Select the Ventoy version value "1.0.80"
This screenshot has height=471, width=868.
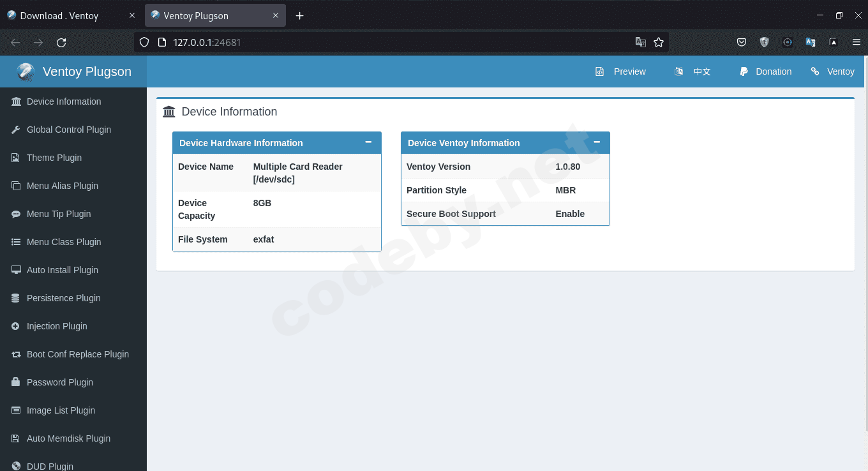568,167
